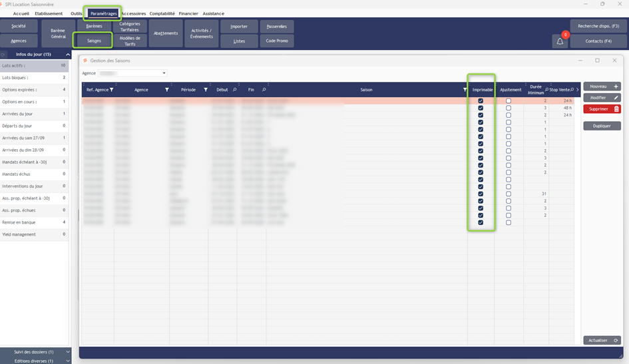Select the Options expirées row in sidebar

(33, 89)
